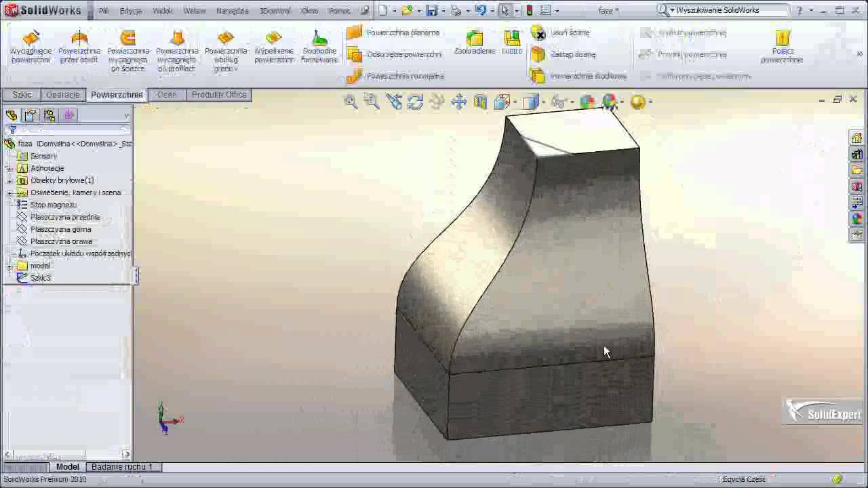This screenshot has height=488, width=868.
Task: Click the New document icon
Action: [x=383, y=10]
